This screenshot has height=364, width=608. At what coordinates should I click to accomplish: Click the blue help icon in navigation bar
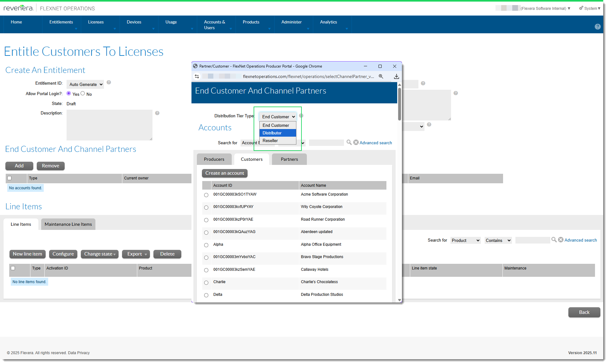[597, 27]
